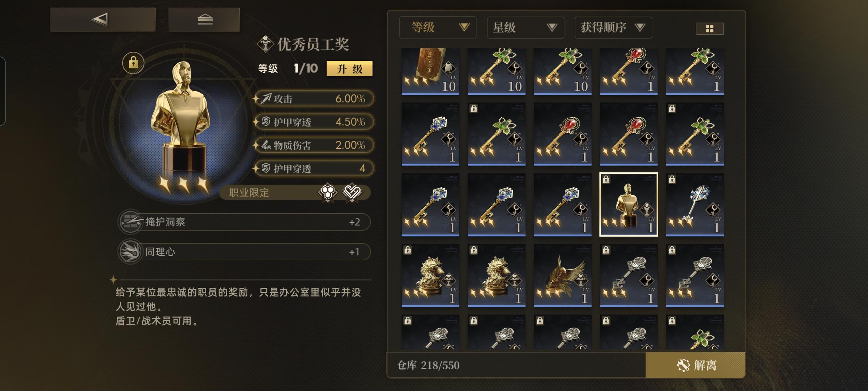
Task: Click the grid view layout icon
Action: pos(709,29)
